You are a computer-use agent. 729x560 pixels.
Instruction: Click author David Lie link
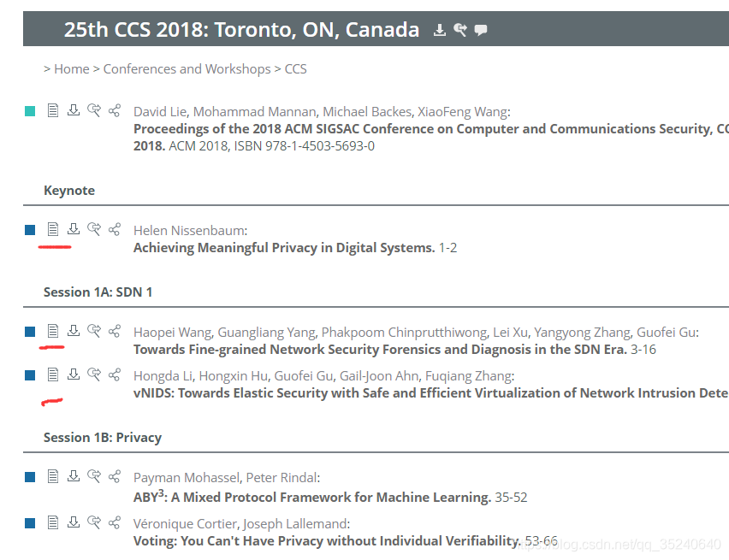pyautogui.click(x=160, y=112)
